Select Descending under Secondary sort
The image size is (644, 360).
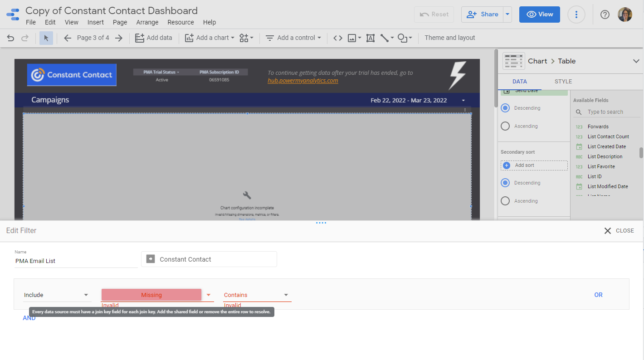point(505,183)
